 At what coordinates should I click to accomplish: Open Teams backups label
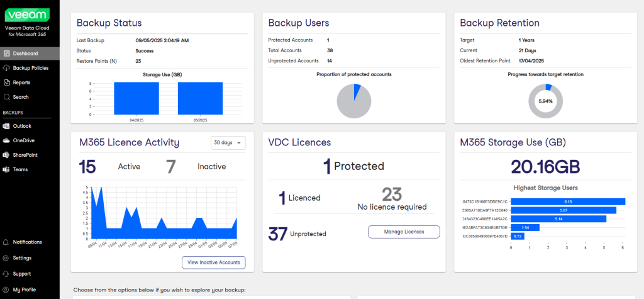pyautogui.click(x=21, y=169)
